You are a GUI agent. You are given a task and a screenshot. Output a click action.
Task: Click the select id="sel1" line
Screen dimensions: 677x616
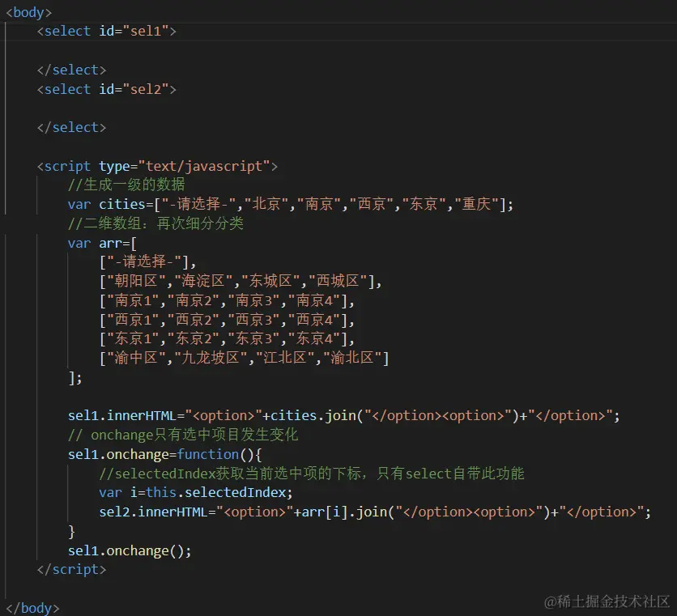pyautogui.click(x=107, y=31)
